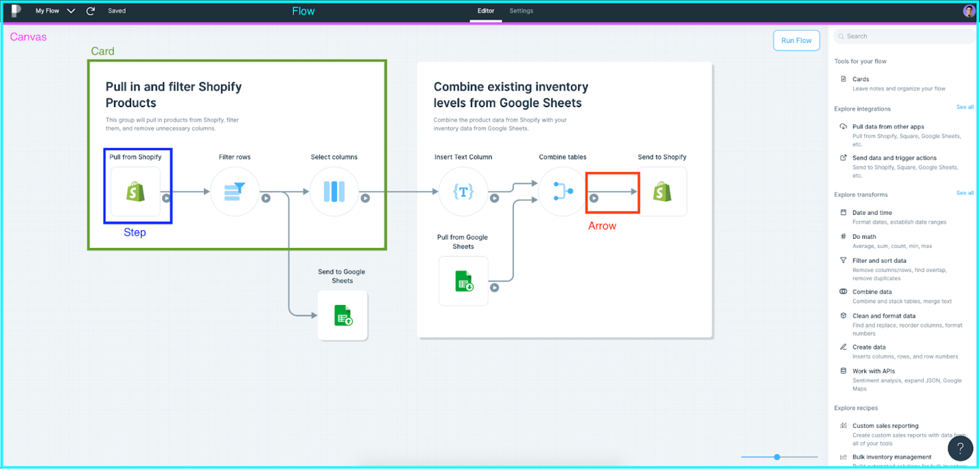Select the Editor tab

point(485,11)
